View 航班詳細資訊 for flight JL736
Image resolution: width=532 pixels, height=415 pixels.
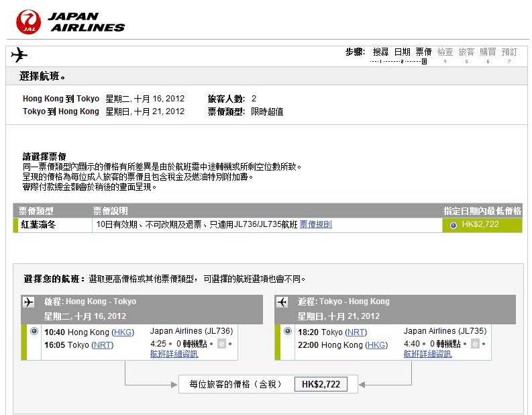174,354
